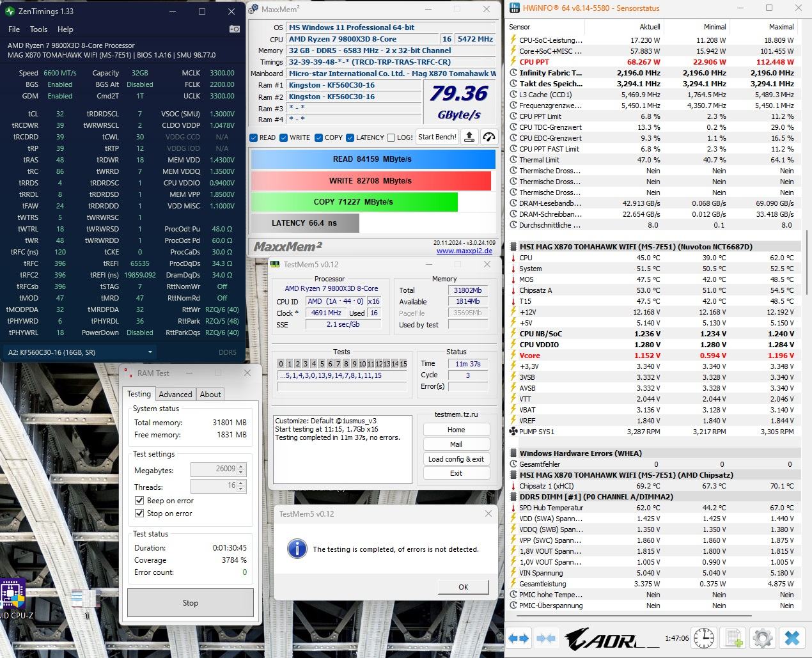Click the Exit button in TestMem5

456,473
